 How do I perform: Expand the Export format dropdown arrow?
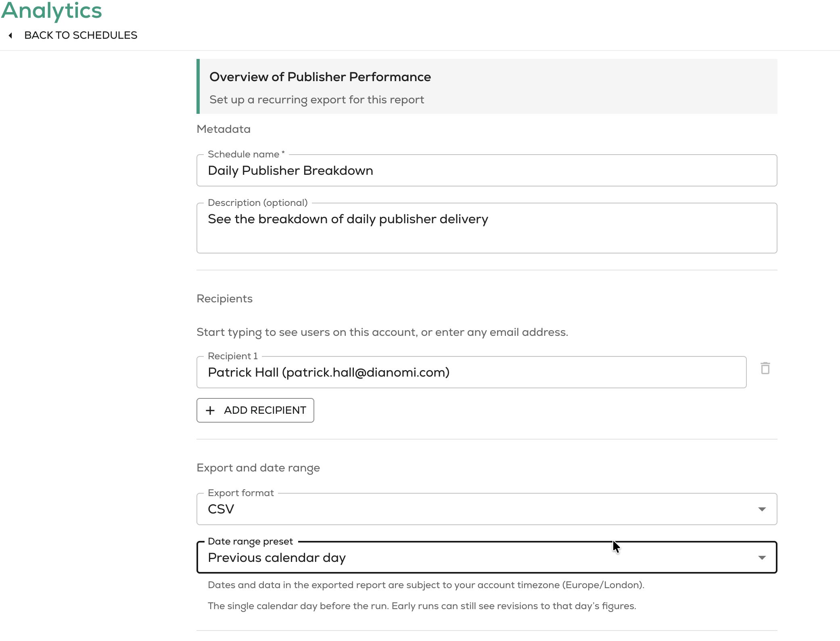click(762, 509)
